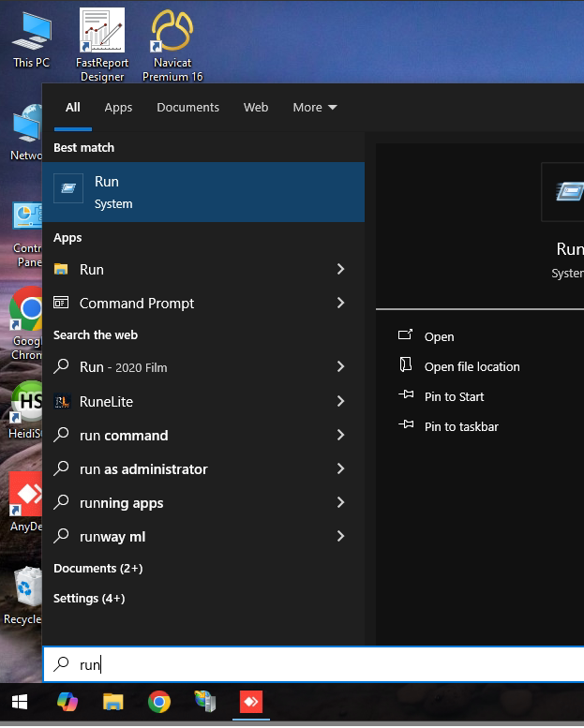Expand the Run app folder result arrow
This screenshot has height=728, width=584.
[x=340, y=270]
